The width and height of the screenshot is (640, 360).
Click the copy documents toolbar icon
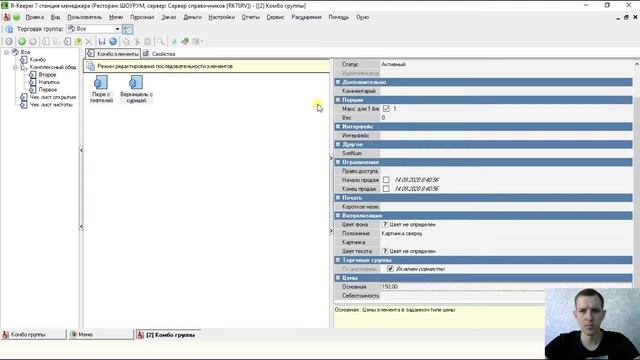(126, 41)
